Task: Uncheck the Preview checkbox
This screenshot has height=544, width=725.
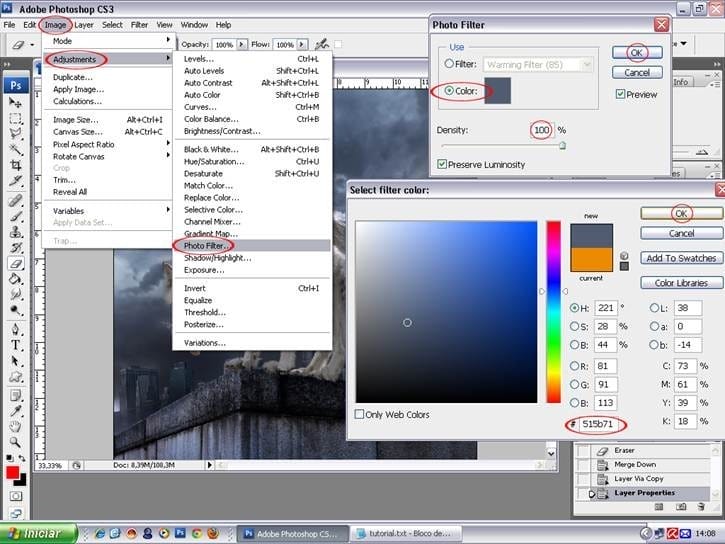Action: pyautogui.click(x=621, y=94)
